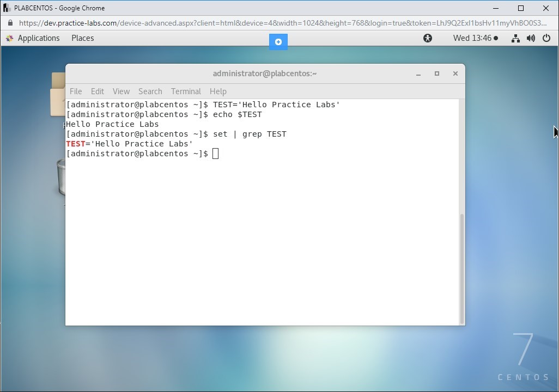Minimize the terminal window

[418, 73]
